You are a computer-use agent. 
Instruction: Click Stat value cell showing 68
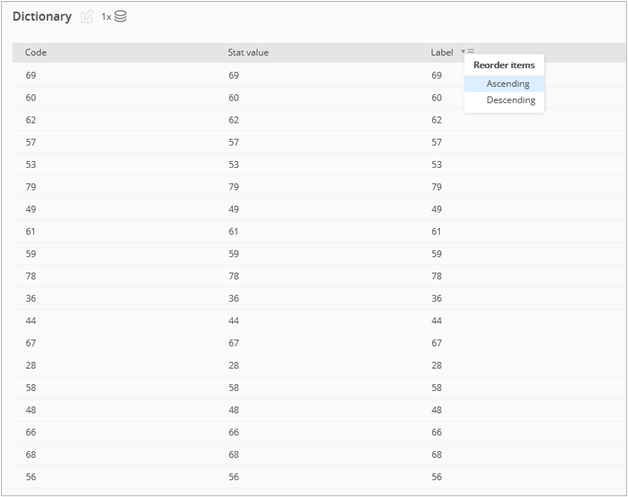tap(233, 455)
